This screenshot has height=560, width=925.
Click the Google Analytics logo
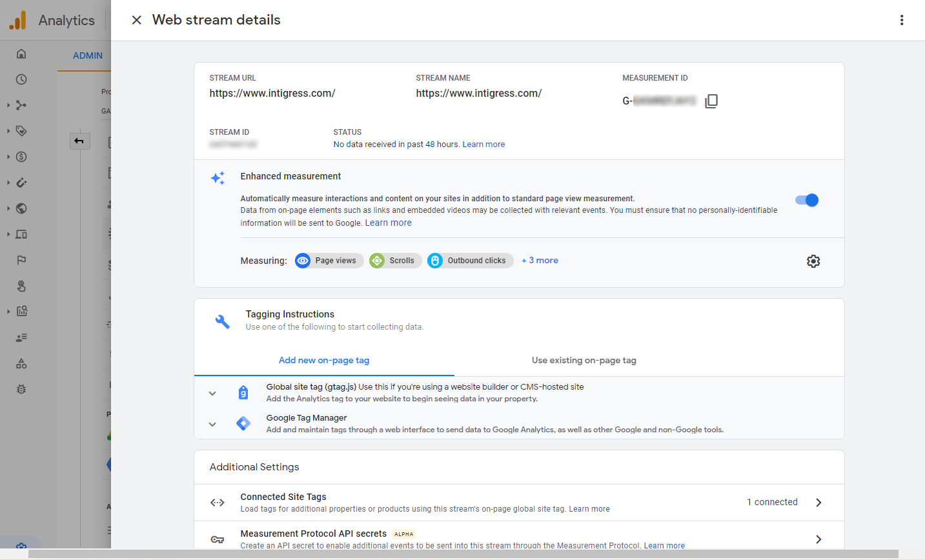pos(18,20)
